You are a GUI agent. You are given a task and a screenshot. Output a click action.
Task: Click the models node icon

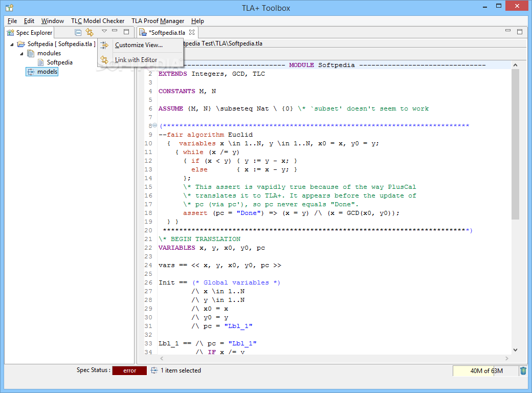pos(31,72)
